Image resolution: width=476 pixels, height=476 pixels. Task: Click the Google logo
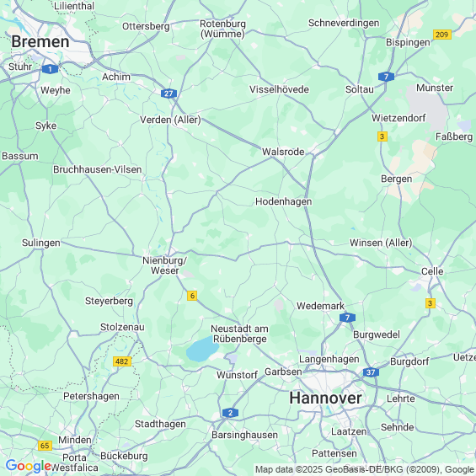click(x=29, y=466)
